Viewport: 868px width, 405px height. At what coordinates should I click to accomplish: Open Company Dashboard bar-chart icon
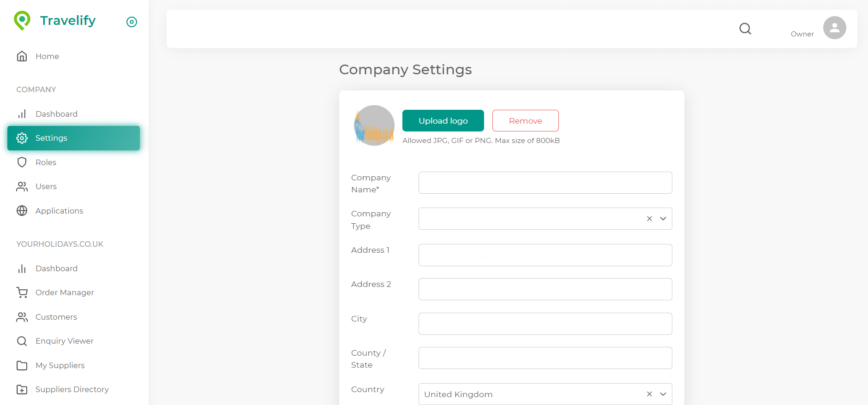click(22, 114)
